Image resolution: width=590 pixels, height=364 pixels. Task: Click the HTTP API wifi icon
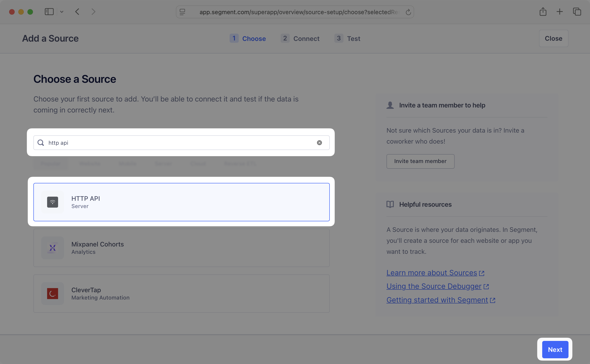click(x=52, y=202)
